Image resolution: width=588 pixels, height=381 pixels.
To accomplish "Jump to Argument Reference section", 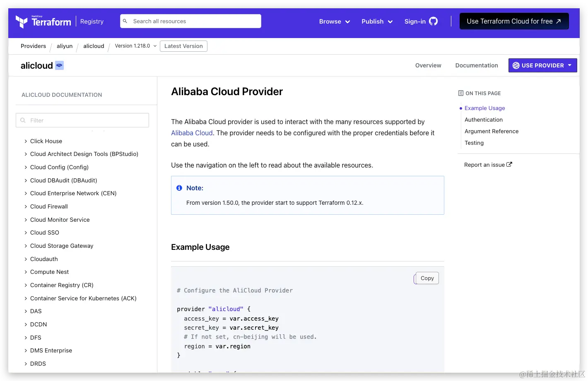I will 492,131.
